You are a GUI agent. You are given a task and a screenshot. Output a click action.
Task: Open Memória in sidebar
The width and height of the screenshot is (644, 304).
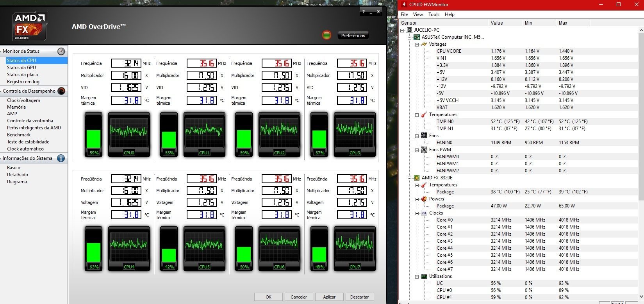(x=16, y=107)
